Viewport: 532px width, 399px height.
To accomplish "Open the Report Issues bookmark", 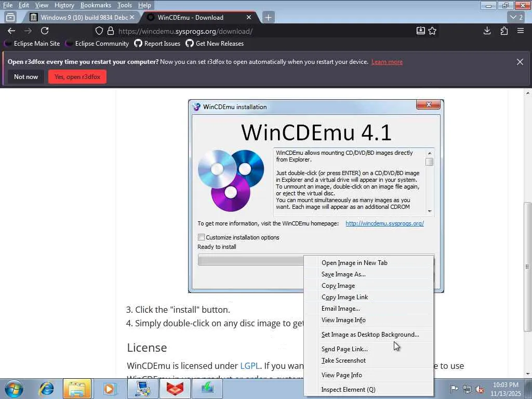I will point(157,44).
